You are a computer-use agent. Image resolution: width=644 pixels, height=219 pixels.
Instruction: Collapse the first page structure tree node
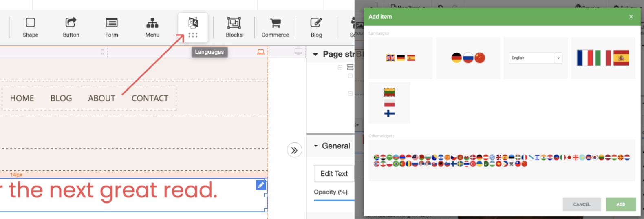pos(340,67)
